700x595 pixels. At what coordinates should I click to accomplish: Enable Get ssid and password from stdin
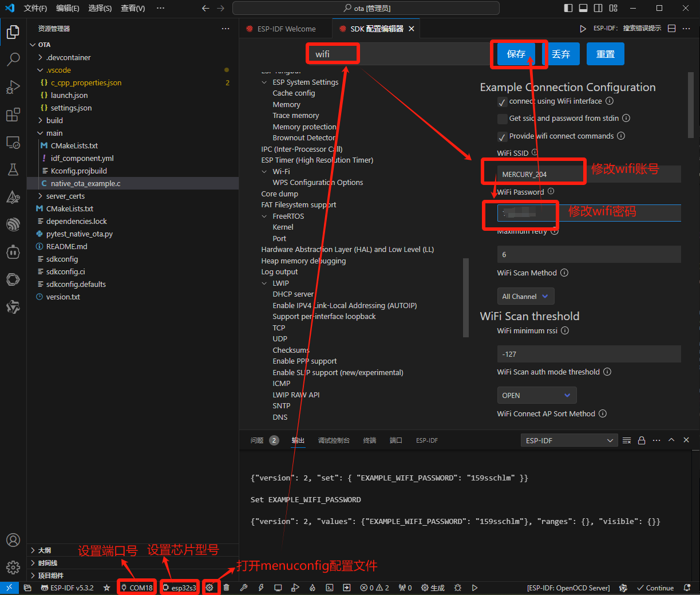coord(502,119)
